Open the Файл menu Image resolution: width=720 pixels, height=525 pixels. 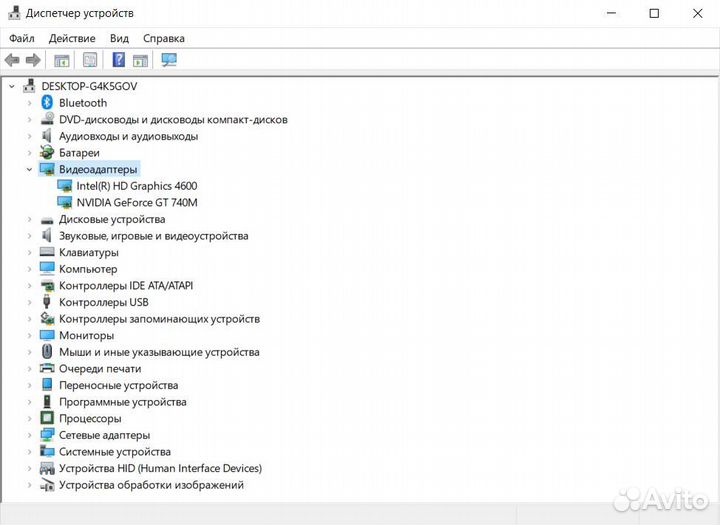[22, 38]
